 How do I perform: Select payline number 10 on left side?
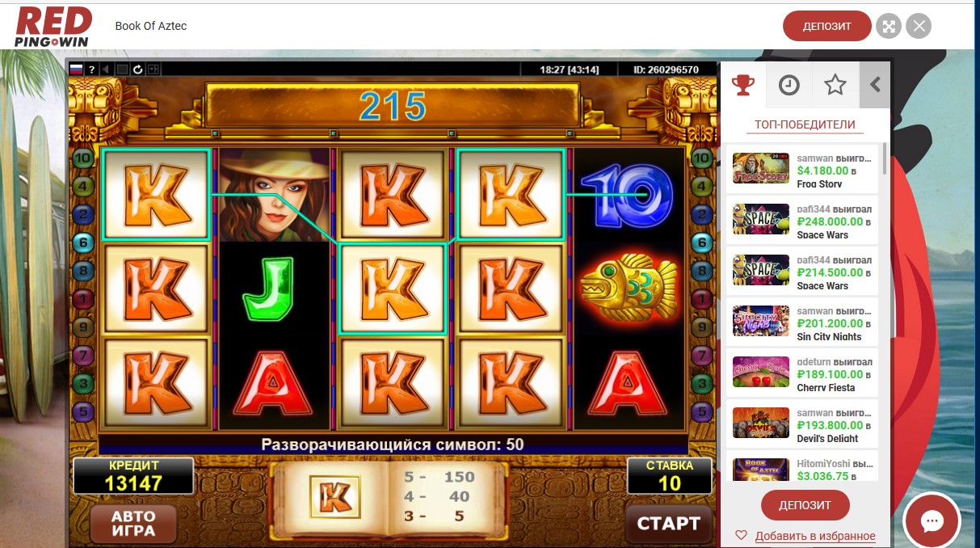pos(82,158)
